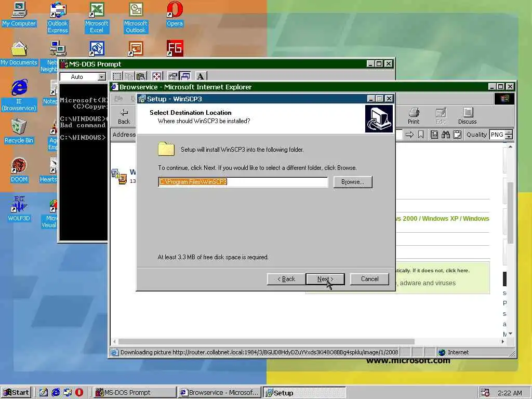Cancel the WinSCP3 setup
Screen dimensions: 532x399
click(369, 279)
